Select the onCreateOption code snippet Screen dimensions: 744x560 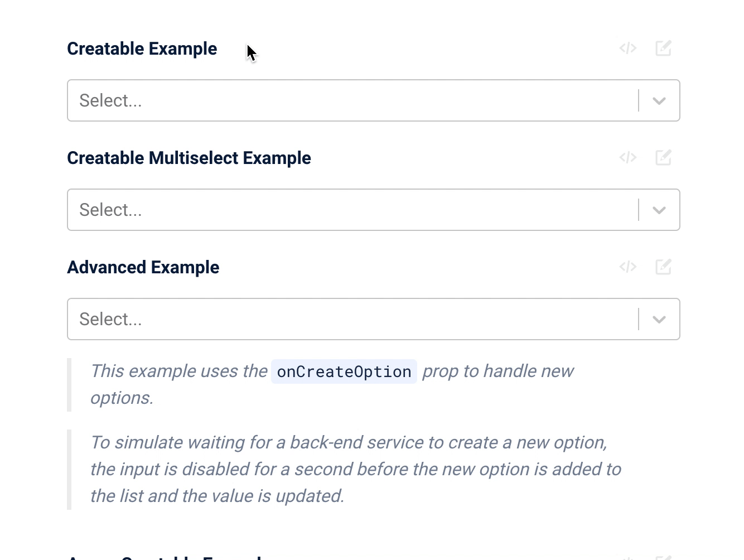[344, 371]
